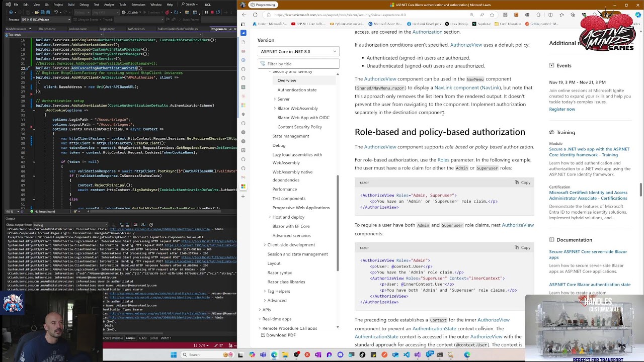Select Authentication state in the table of contents

click(297, 89)
